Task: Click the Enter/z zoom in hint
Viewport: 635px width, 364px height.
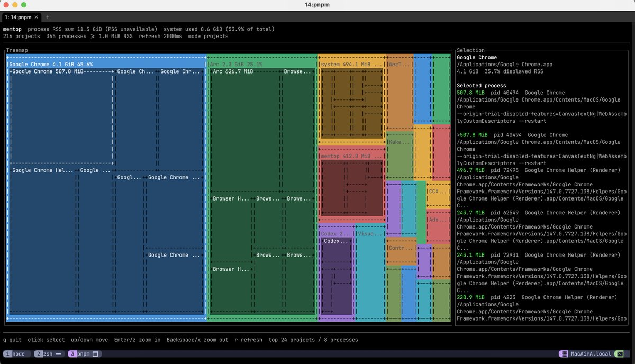Action: coord(138,340)
